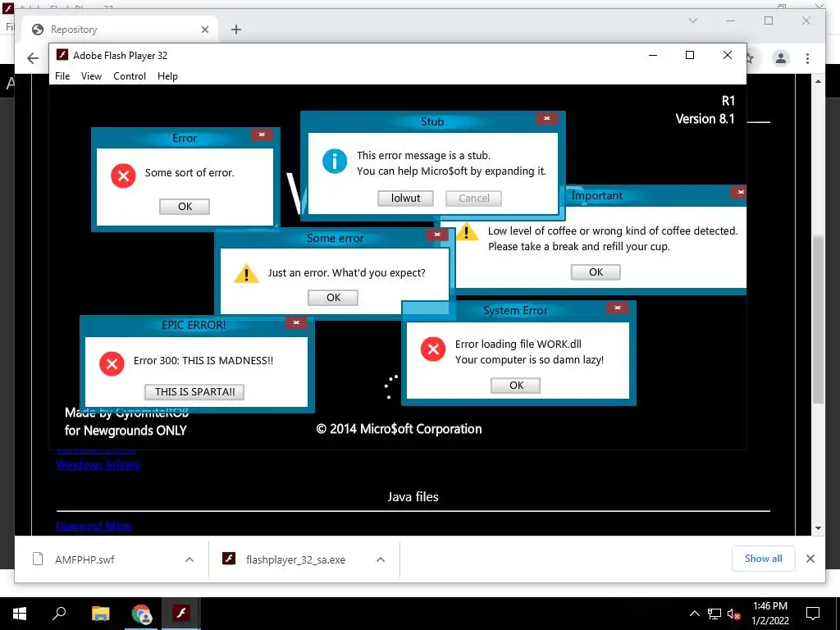Image resolution: width=840 pixels, height=630 pixels.
Task: Click the page scrollbar down arrow
Action: coord(818,528)
